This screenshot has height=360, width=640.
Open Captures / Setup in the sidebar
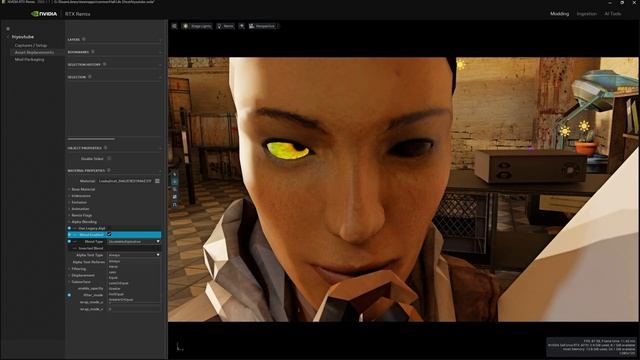[31, 45]
